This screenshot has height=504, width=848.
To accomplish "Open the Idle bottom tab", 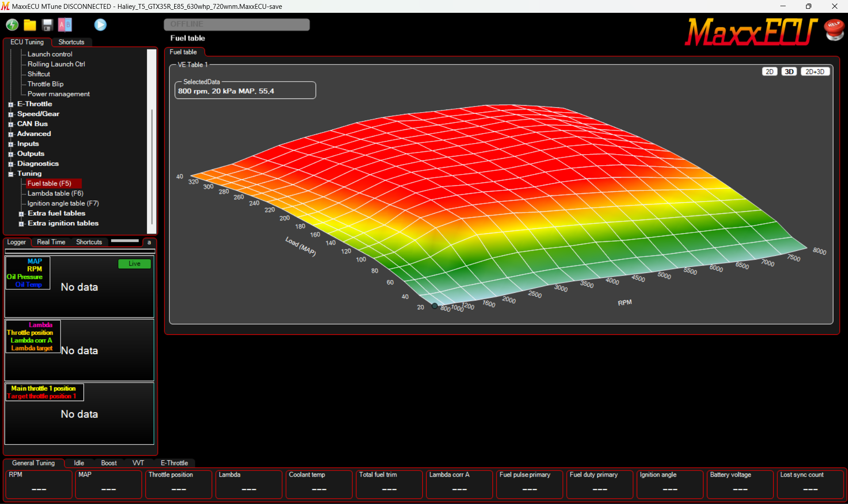I will click(x=79, y=463).
